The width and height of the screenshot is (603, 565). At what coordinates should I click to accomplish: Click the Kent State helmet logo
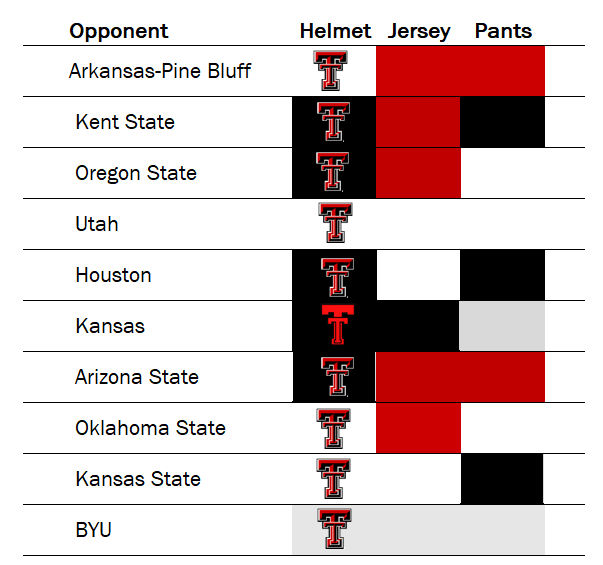pos(333,122)
